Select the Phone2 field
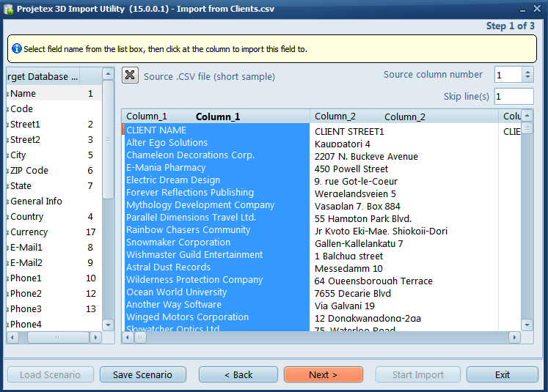Screen dimensions: 548x392 click(x=54, y=293)
